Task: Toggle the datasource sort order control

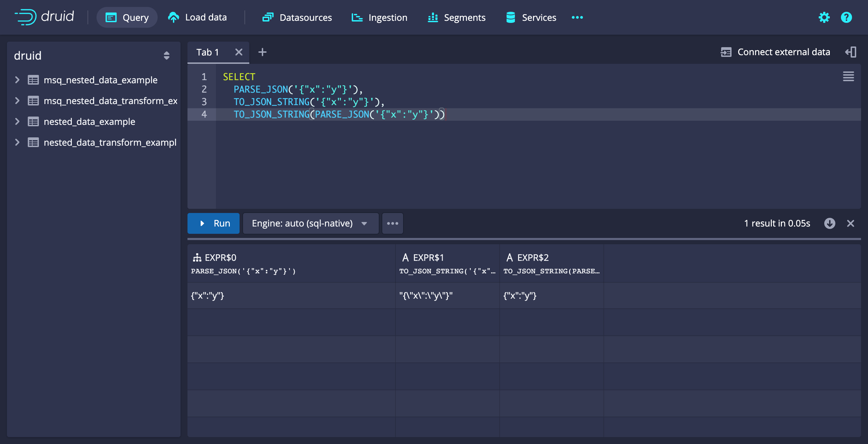Action: [x=166, y=55]
